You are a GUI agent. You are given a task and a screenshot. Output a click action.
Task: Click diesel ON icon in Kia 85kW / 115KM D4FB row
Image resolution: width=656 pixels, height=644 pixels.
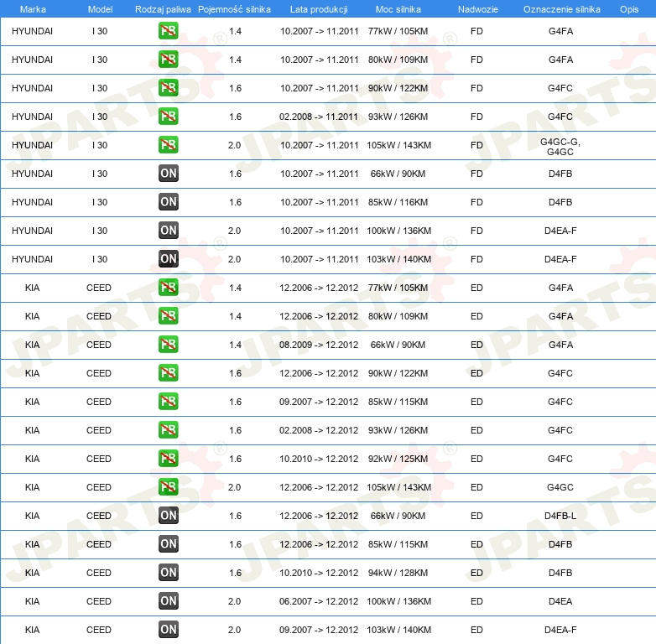tap(168, 543)
